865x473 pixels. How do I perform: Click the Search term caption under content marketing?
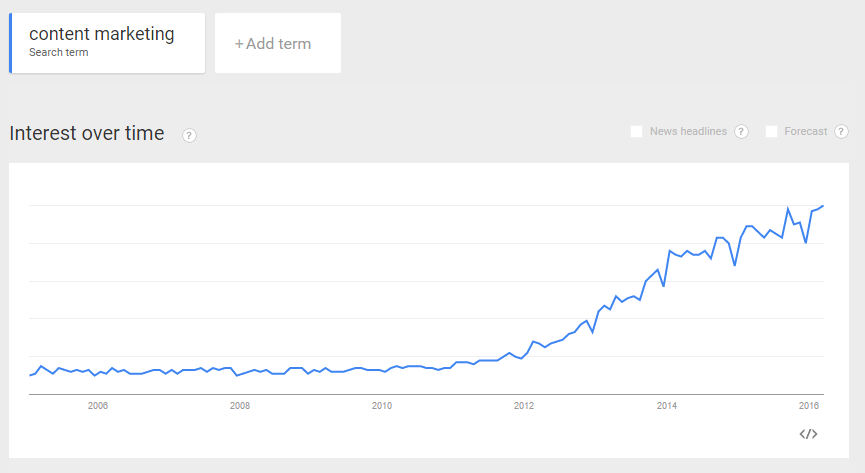59,52
